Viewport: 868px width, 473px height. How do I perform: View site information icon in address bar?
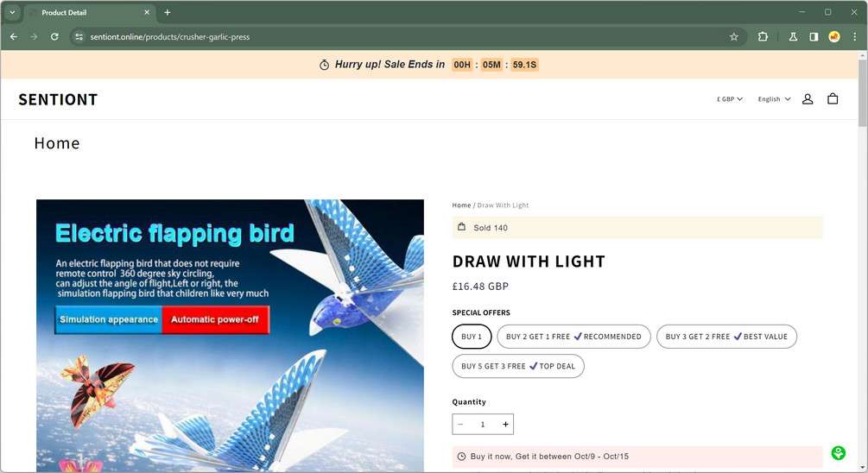coord(79,37)
